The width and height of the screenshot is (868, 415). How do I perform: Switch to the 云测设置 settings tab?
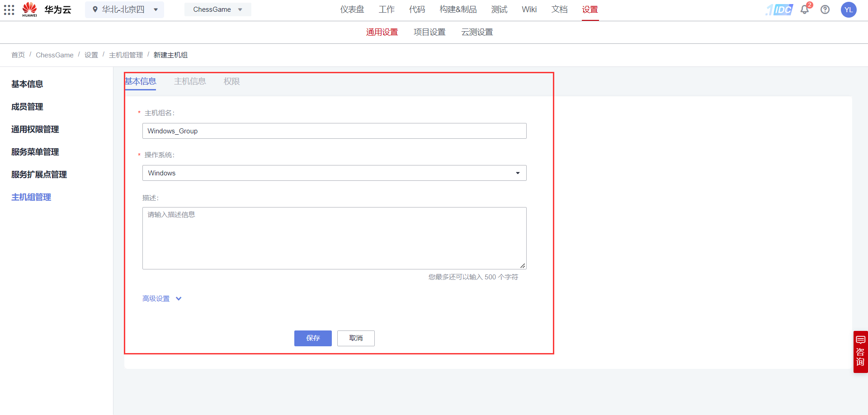click(476, 32)
